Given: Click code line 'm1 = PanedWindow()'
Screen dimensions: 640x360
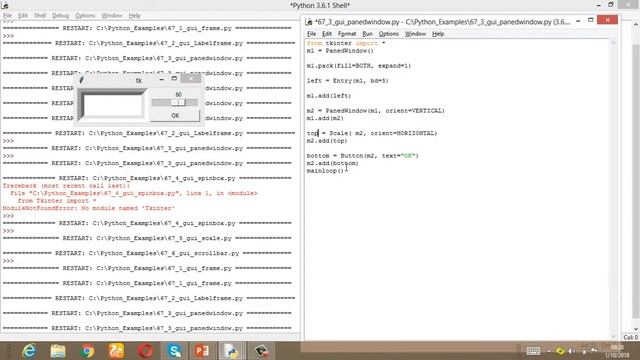Looking at the screenshot, I should pos(340,51).
